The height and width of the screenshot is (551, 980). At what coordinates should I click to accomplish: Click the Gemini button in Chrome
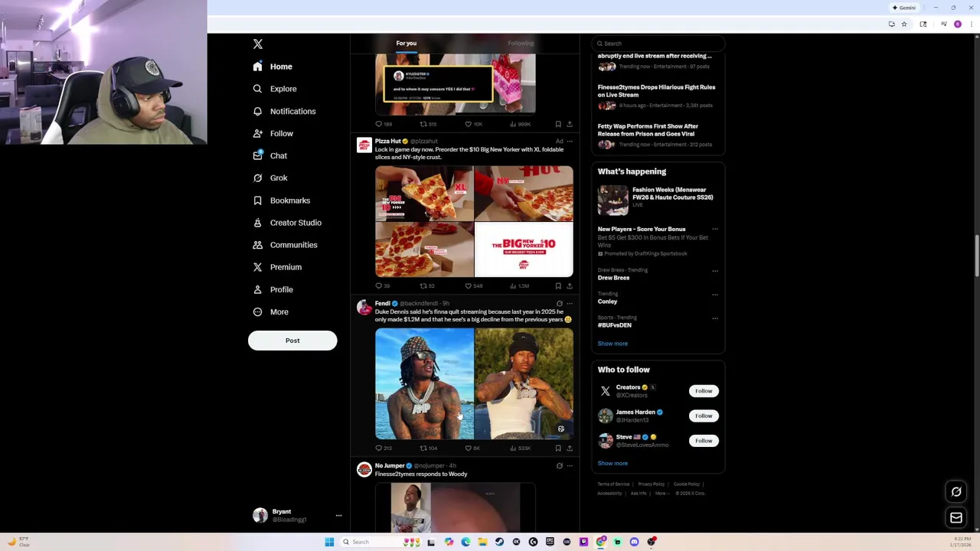[904, 8]
